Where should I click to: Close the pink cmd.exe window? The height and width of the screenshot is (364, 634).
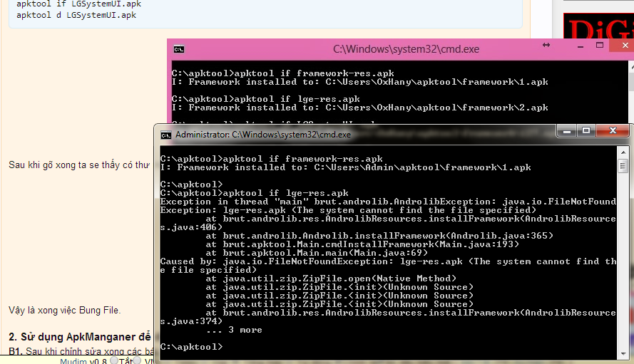pyautogui.click(x=625, y=46)
